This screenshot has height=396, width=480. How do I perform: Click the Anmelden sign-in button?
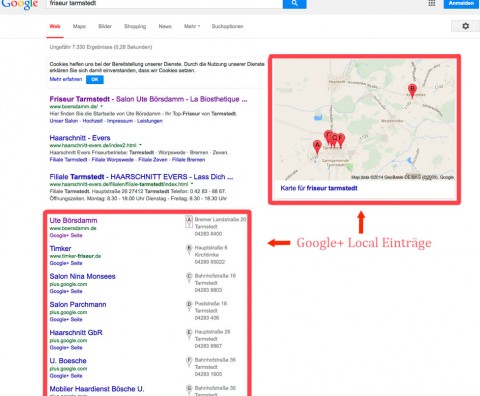[x=461, y=4]
